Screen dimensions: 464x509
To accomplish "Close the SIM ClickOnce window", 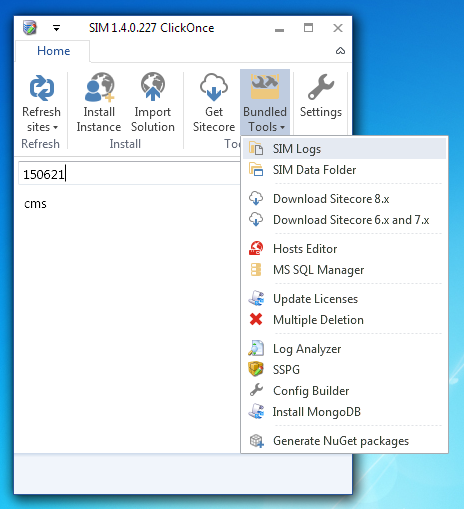I will pyautogui.click(x=338, y=28).
